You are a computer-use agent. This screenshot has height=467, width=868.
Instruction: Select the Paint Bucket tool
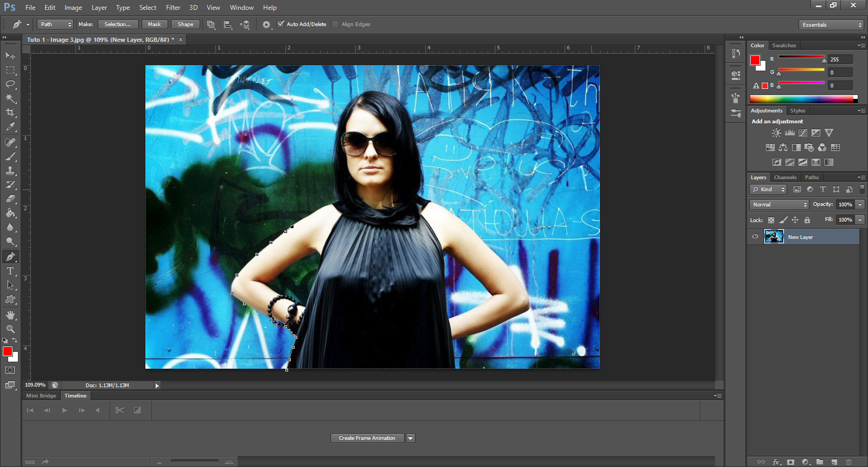click(10, 213)
